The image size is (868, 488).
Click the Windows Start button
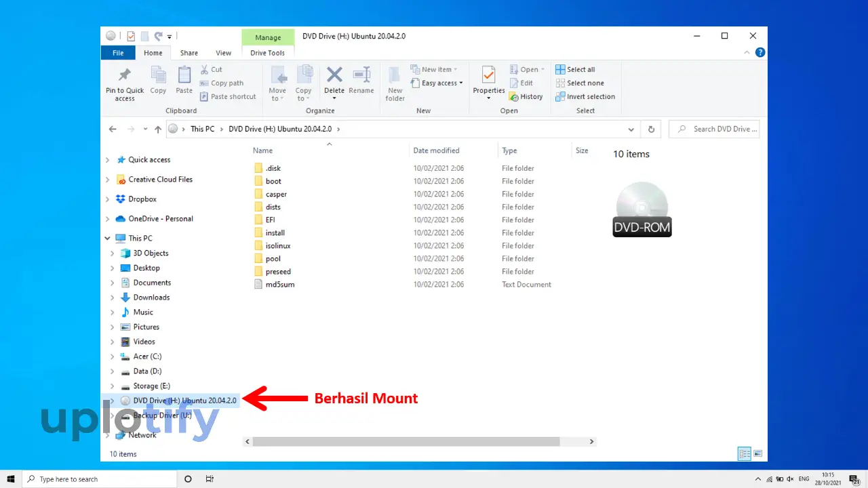(11, 479)
